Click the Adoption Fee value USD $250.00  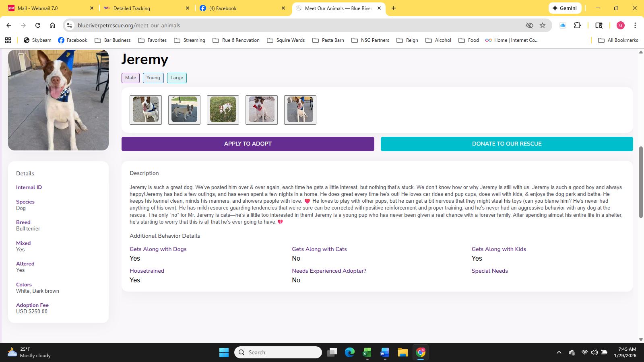tap(32, 312)
